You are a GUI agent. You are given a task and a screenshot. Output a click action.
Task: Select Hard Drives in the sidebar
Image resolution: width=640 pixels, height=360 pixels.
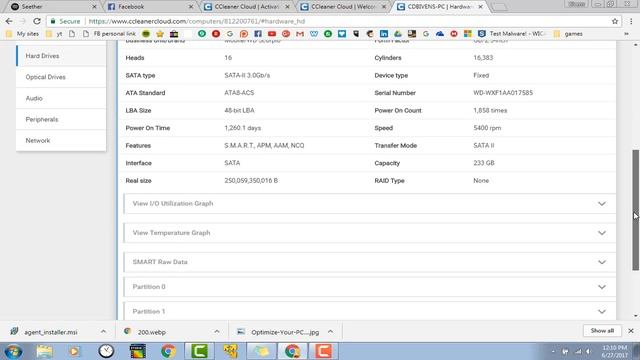click(61, 56)
